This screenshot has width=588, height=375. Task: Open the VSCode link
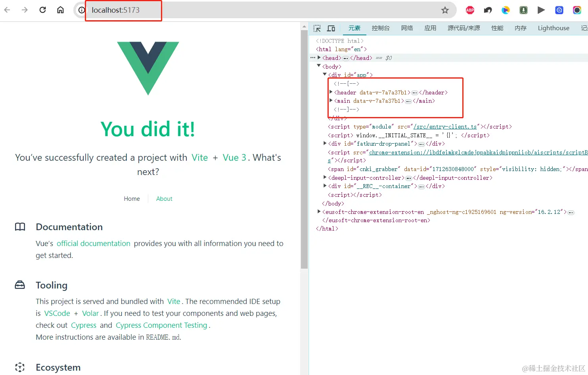point(57,313)
